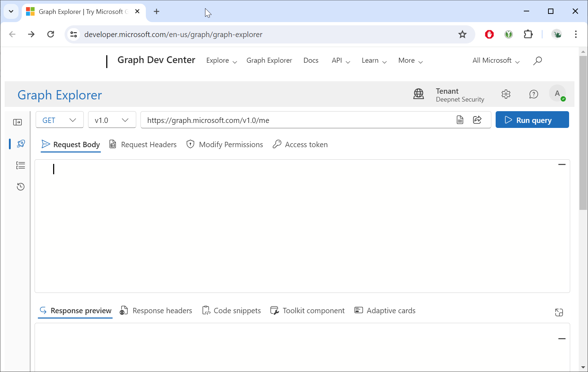Click the share query icon
Viewport: 588px width, 372px height.
pos(477,120)
